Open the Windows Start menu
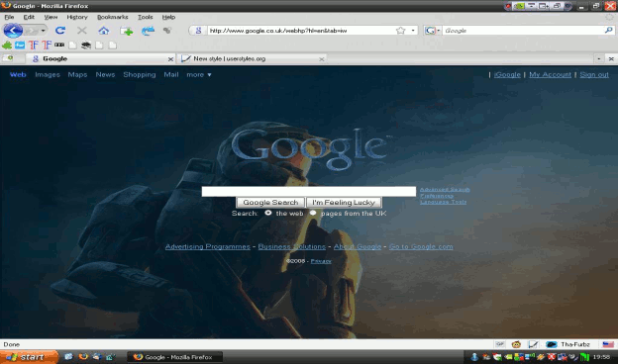This screenshot has height=364, width=618. click(x=29, y=357)
